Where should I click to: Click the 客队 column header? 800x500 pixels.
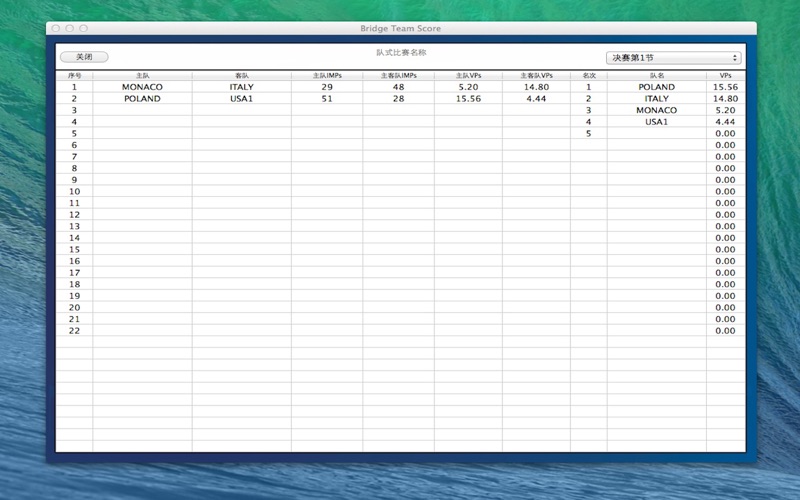[x=241, y=75]
